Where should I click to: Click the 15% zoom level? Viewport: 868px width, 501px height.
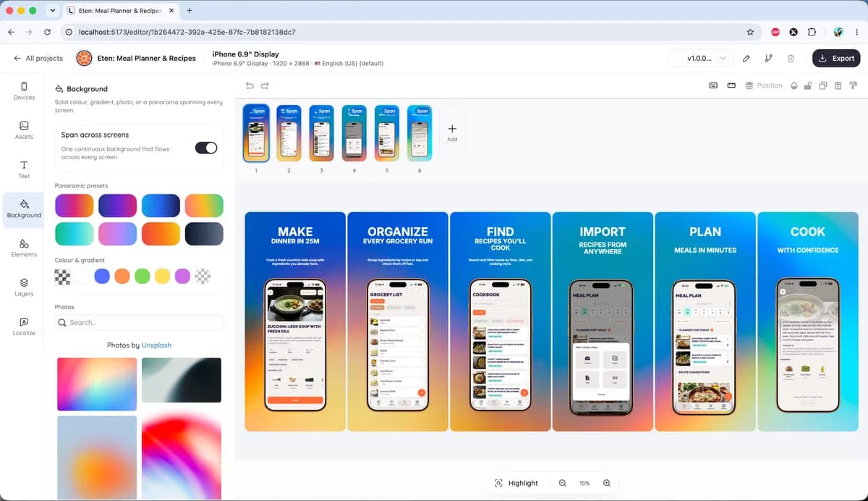(584, 483)
